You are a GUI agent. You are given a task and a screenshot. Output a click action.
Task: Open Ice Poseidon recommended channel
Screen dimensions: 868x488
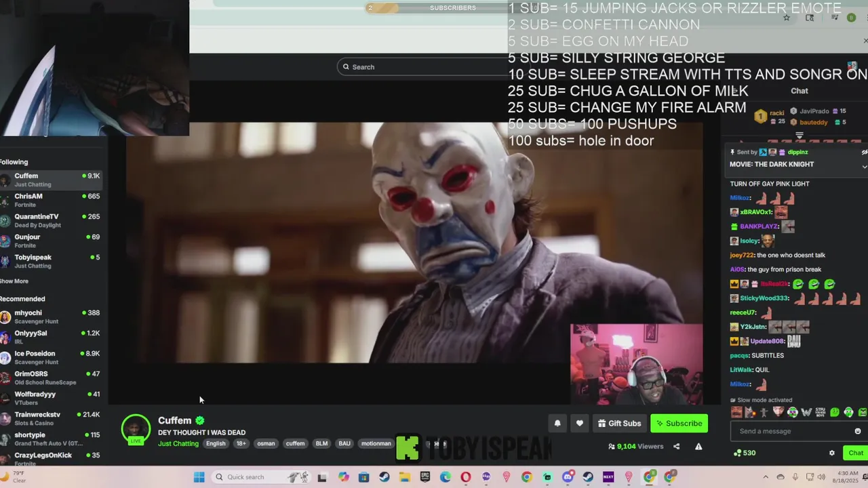51,357
